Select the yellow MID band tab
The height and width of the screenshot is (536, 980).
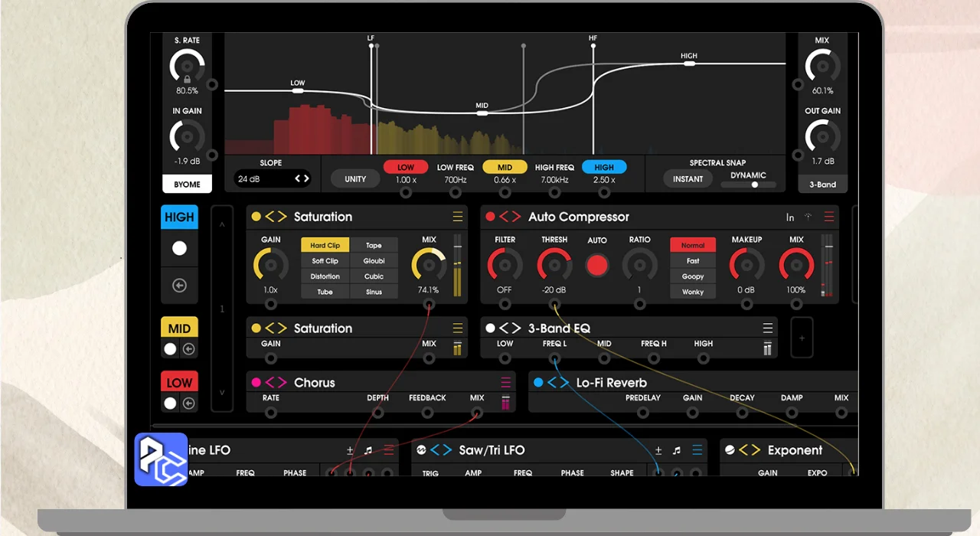(x=179, y=328)
